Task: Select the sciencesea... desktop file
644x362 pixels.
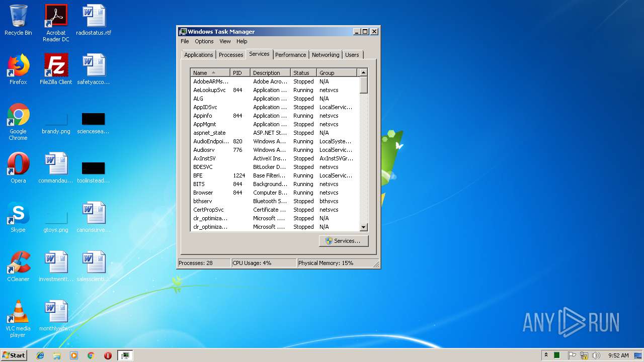Action: tap(94, 122)
